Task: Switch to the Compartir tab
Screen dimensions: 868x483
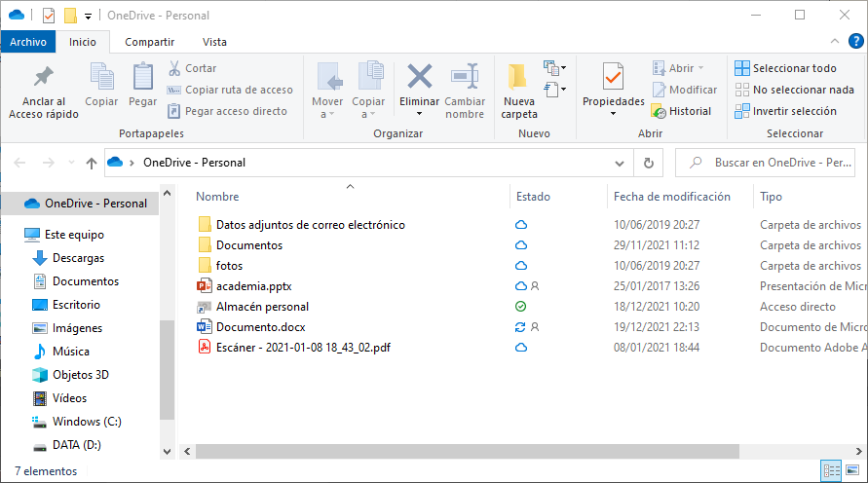Action: pos(149,42)
